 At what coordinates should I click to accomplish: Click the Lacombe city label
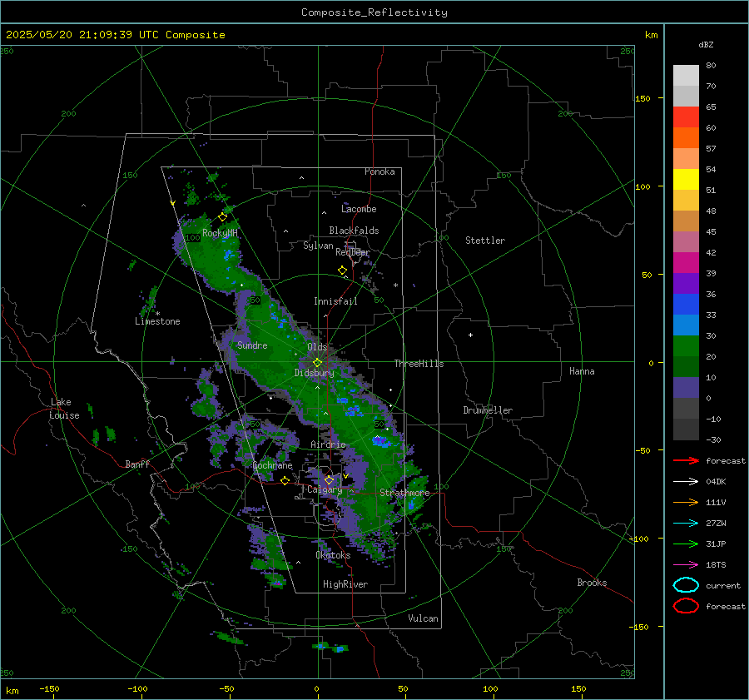tap(359, 209)
